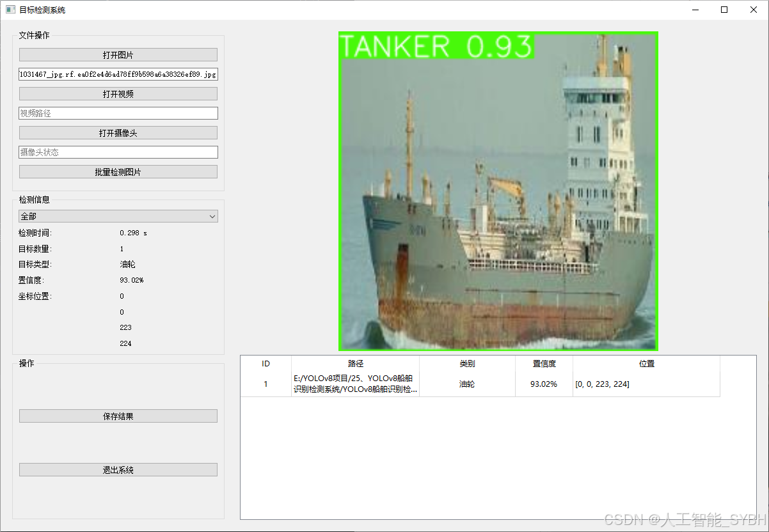Screen dimensions: 769x532
Task: Select the table cell with ID 1
Action: [x=266, y=384]
